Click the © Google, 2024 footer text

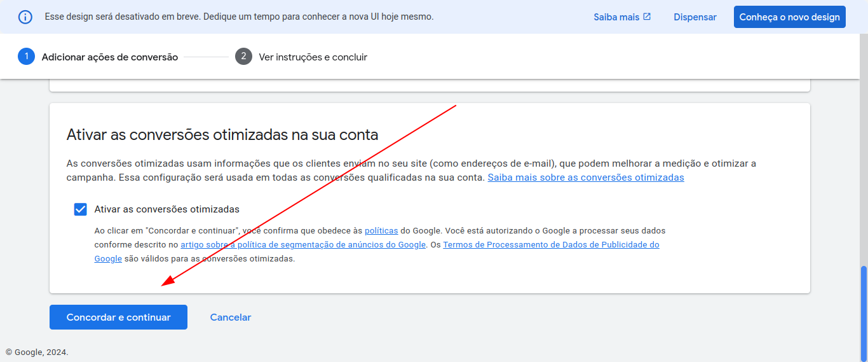[37, 352]
